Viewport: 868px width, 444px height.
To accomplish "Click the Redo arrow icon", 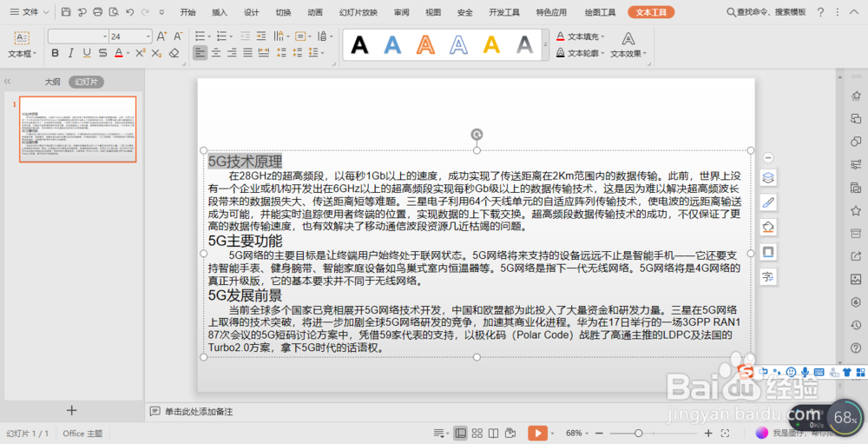I will 145,12.
